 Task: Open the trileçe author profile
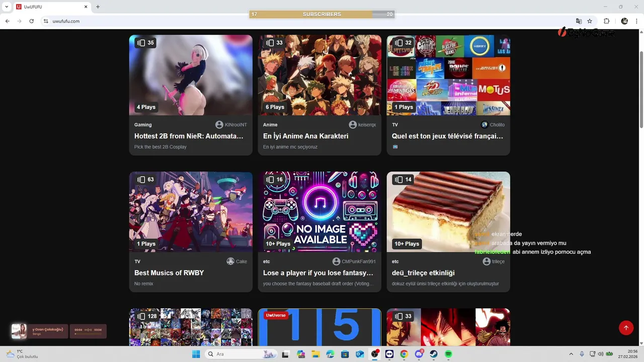point(494,261)
